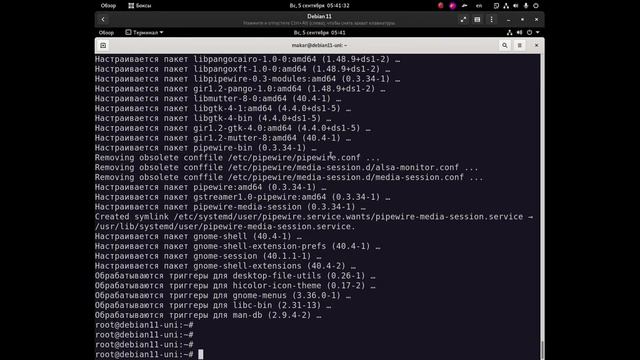This screenshot has height=360, width=640.
Task: Click the back arrow in Boxes header
Action: [103, 19]
